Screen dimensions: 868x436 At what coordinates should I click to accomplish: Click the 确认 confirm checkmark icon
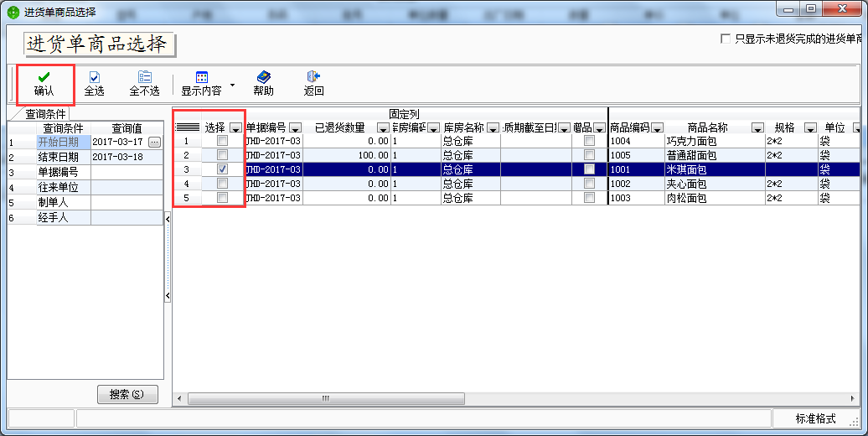[44, 77]
